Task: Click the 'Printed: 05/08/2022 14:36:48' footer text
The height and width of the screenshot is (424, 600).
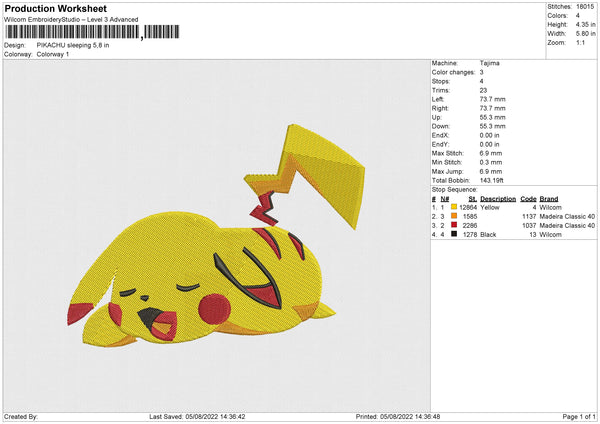Action: pyautogui.click(x=398, y=416)
